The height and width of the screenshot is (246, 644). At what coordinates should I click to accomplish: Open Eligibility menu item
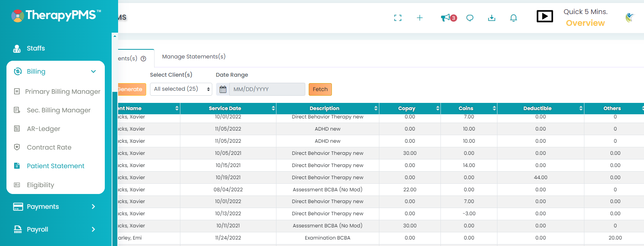pos(41,185)
